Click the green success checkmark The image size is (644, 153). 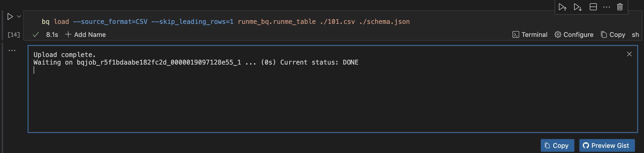point(36,35)
